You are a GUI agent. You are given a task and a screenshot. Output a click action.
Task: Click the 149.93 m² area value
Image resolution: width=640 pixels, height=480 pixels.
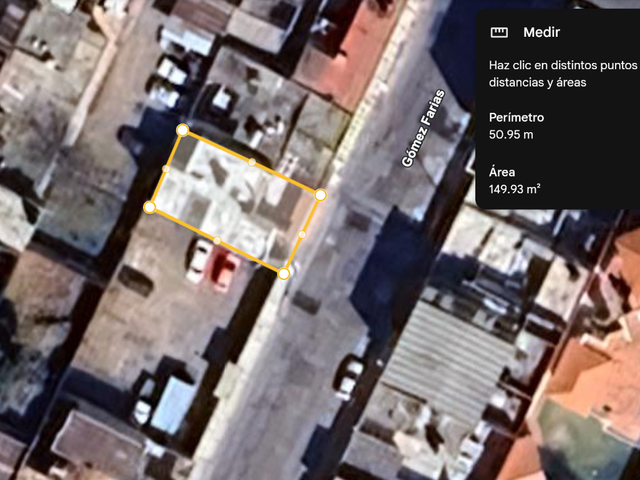[515, 189]
